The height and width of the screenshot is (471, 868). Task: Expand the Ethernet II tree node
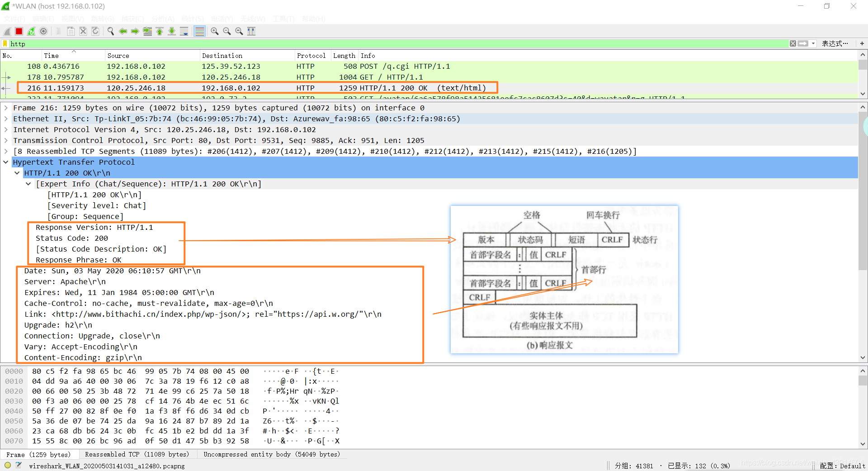(5, 119)
